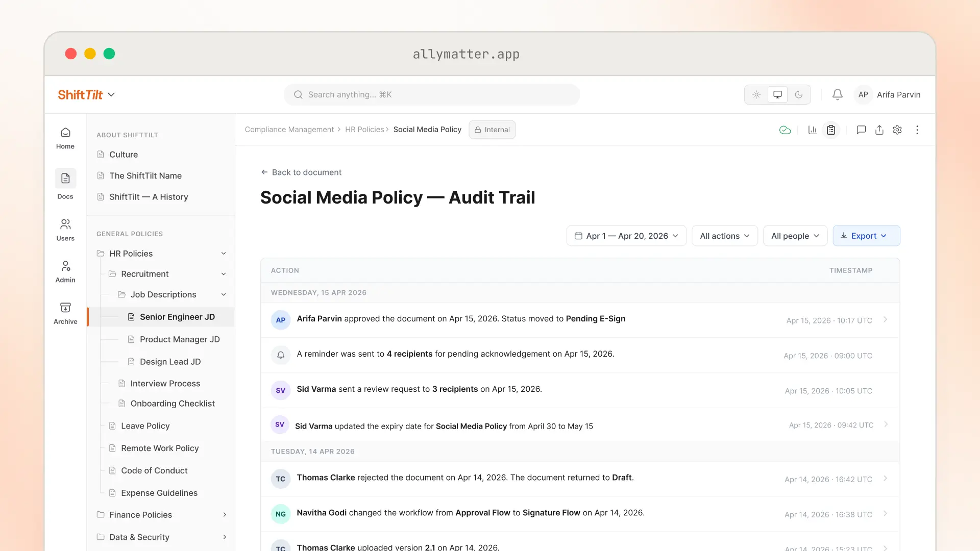
Task: Expand Arifa Parvin approved entry details
Action: pos(886,319)
